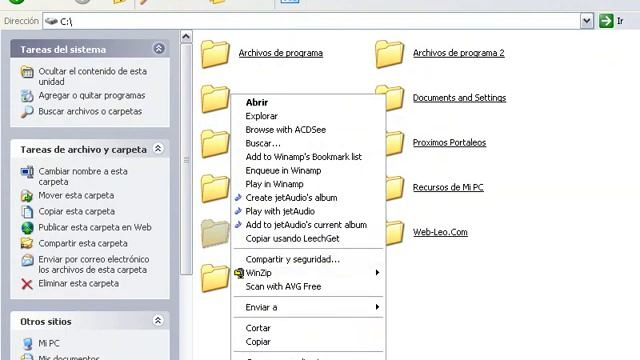The width and height of the screenshot is (640, 360).
Task: Select Play with jetAudio
Action: [309, 211]
